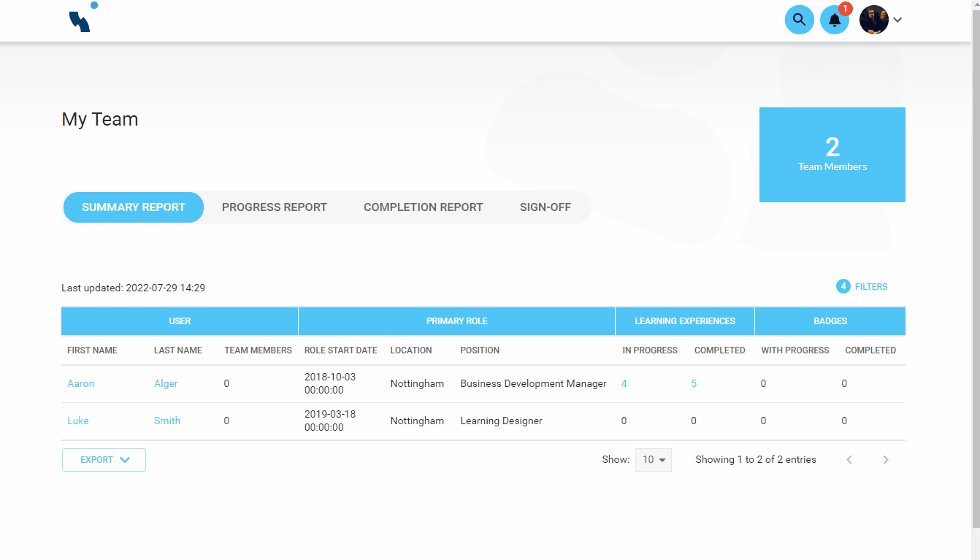Go to next page using right pagination arrow
Image resolution: width=980 pixels, height=560 pixels.
(x=886, y=459)
